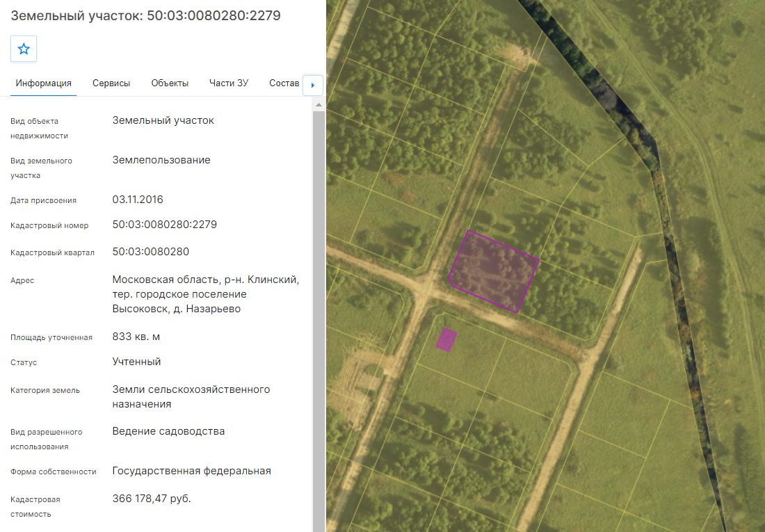
Task: Click the value 'Ведение садоводства'
Action: point(168,431)
